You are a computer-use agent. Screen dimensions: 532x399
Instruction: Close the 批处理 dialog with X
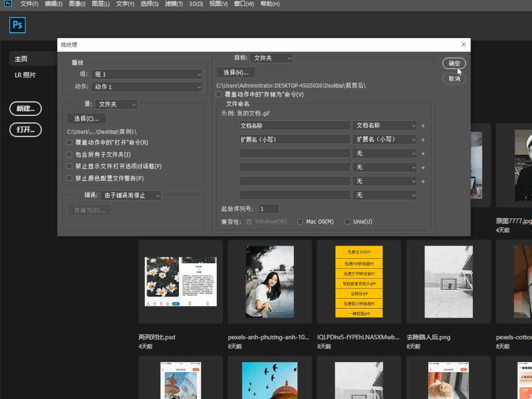click(463, 44)
